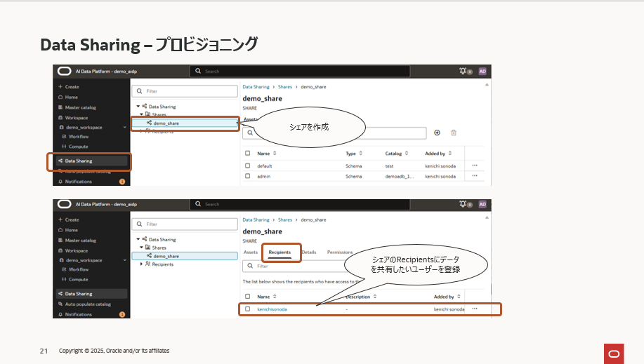Click the trash delete icon beside the plus icon
This screenshot has width=644, height=364.
pos(454,133)
